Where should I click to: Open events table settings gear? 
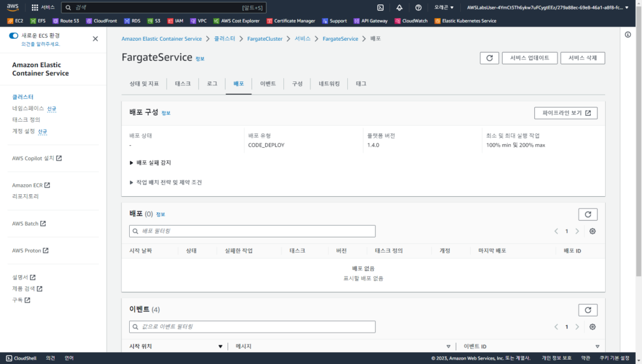(x=592, y=327)
